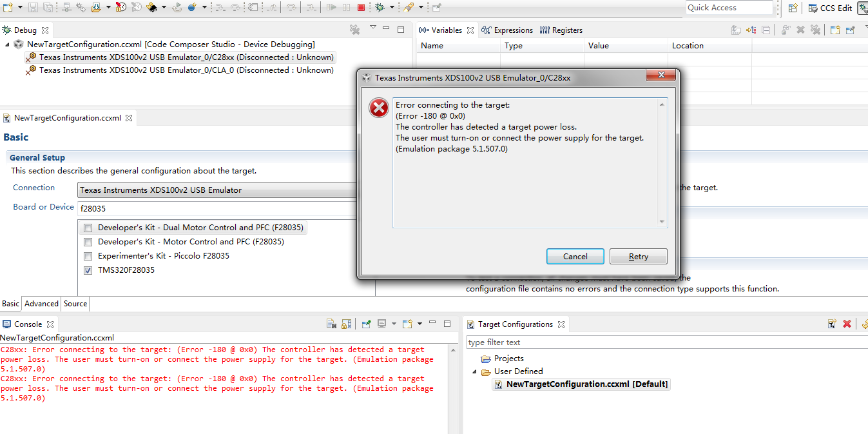Open the Debug bug icon dropdown arrow

click(392, 7)
